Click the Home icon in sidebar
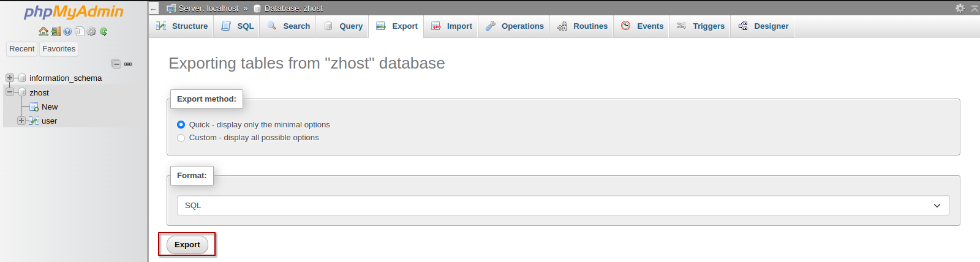 point(43,31)
